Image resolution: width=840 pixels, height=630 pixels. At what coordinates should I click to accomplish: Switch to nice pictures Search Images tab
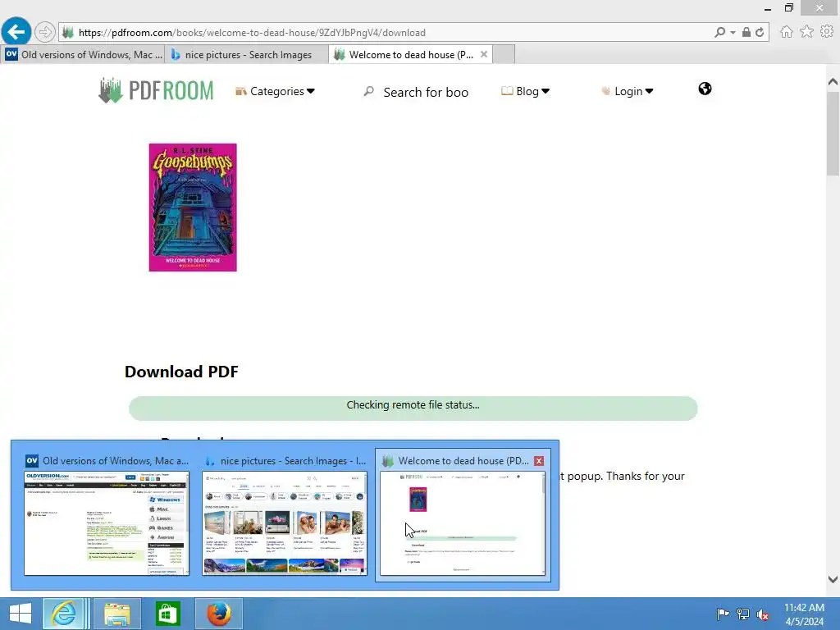[x=246, y=55]
